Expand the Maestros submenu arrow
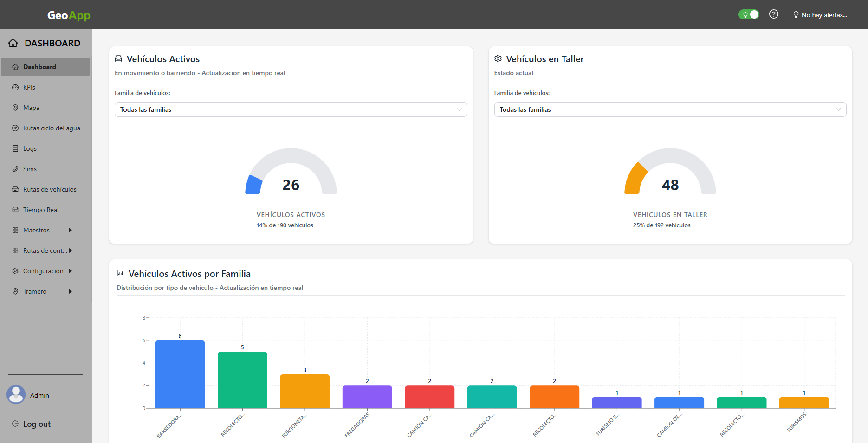This screenshot has height=443, width=868. [71, 230]
